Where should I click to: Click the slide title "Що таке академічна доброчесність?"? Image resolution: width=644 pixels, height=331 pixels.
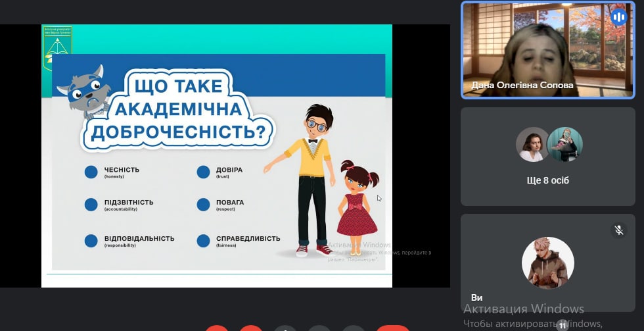coord(177,109)
